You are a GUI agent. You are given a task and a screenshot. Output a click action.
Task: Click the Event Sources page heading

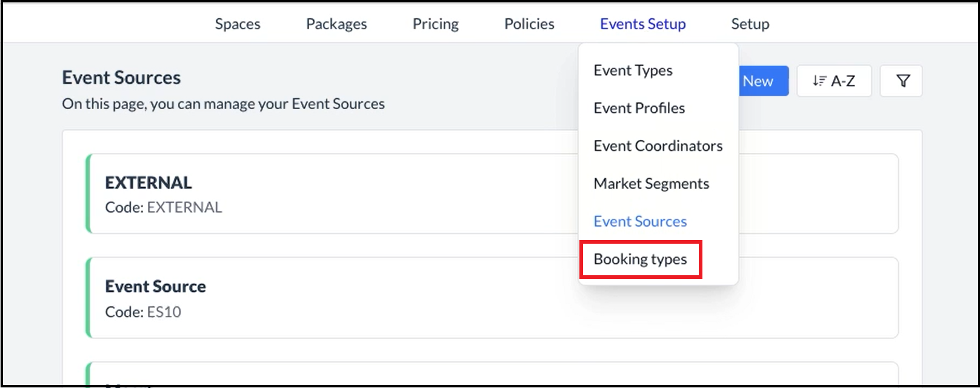coord(121,78)
